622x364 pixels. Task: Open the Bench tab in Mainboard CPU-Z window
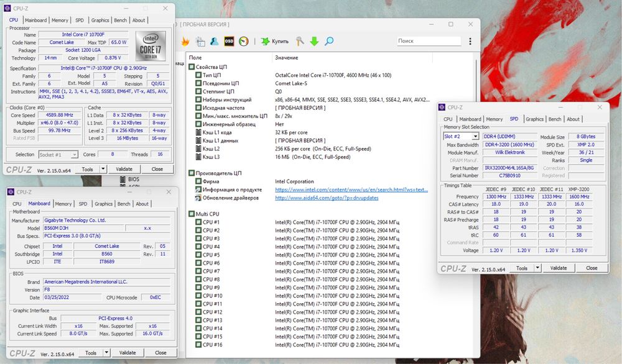point(124,204)
